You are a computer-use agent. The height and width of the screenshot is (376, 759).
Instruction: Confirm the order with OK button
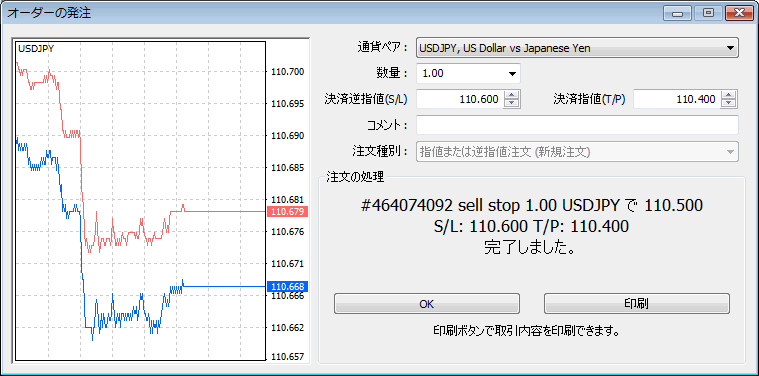tap(426, 304)
